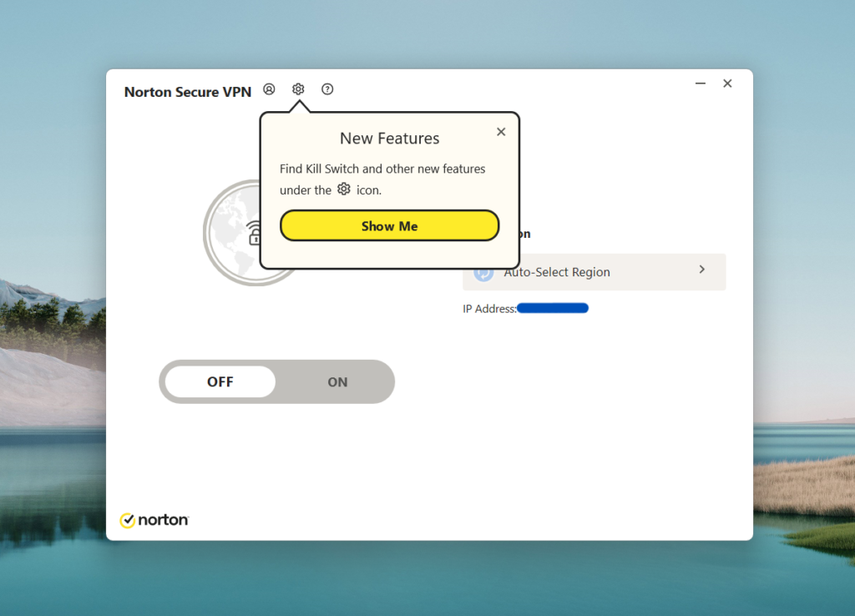Image resolution: width=855 pixels, height=616 pixels.
Task: Select OFF on the VPN switch
Action: (x=220, y=381)
